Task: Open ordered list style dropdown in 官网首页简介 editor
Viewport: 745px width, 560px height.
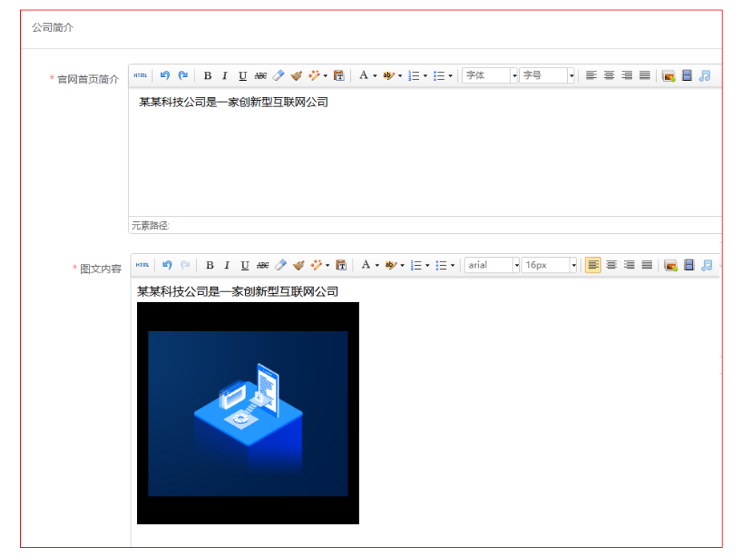Action: [425, 76]
